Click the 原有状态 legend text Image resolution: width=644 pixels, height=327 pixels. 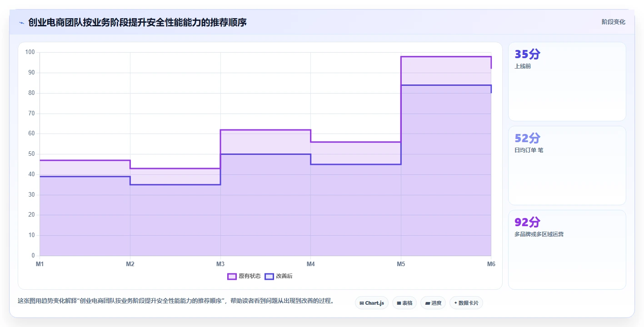250,276
